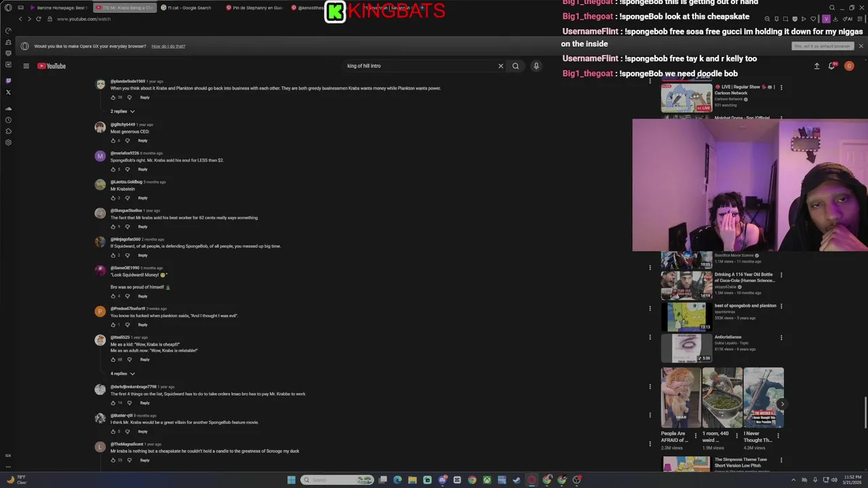
Task: Click the YouTube logo
Action: 52,66
